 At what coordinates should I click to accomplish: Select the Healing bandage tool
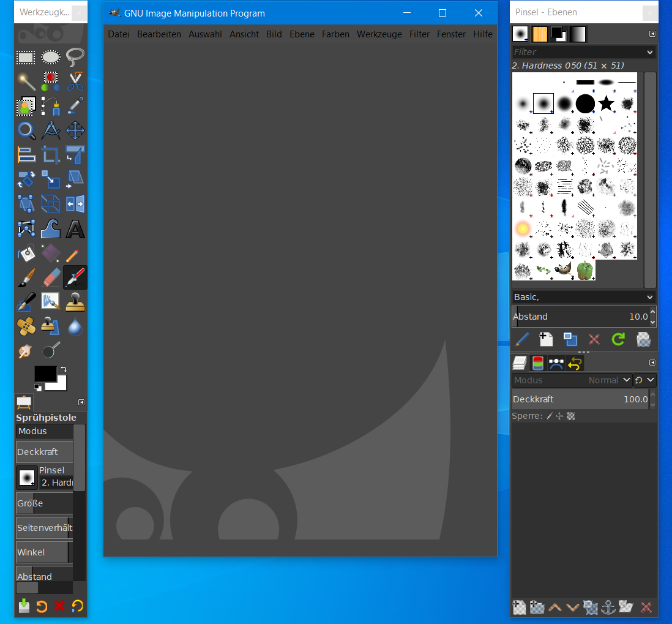tap(26, 326)
